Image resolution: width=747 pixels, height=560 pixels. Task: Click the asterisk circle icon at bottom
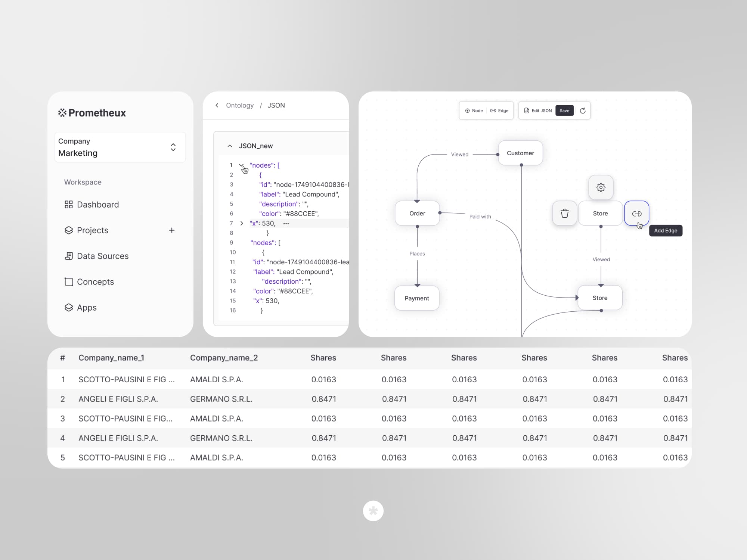click(x=373, y=511)
